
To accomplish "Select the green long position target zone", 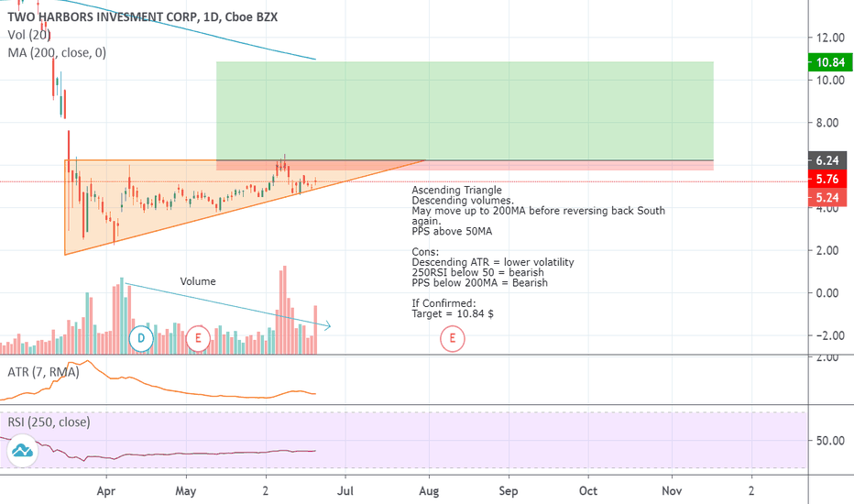I will pos(465,111).
